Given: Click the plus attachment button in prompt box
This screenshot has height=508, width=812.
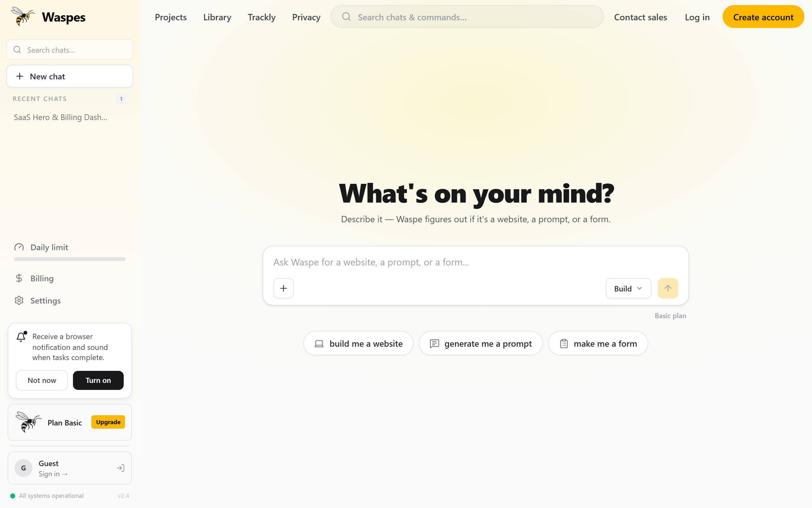Looking at the screenshot, I should (284, 288).
